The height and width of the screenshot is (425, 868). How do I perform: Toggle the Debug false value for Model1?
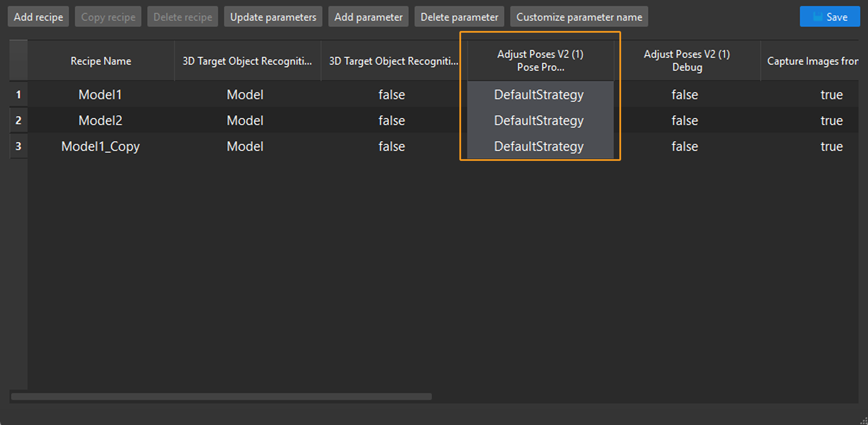click(684, 94)
